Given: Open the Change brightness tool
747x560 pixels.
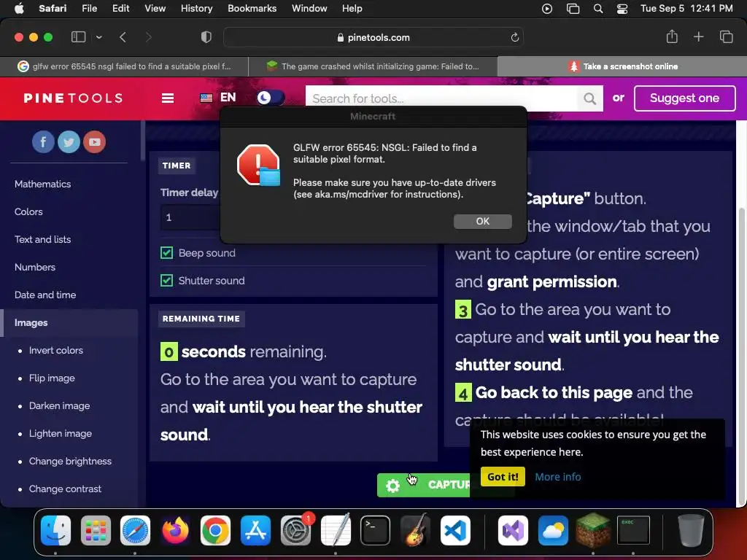Looking at the screenshot, I should [70, 461].
